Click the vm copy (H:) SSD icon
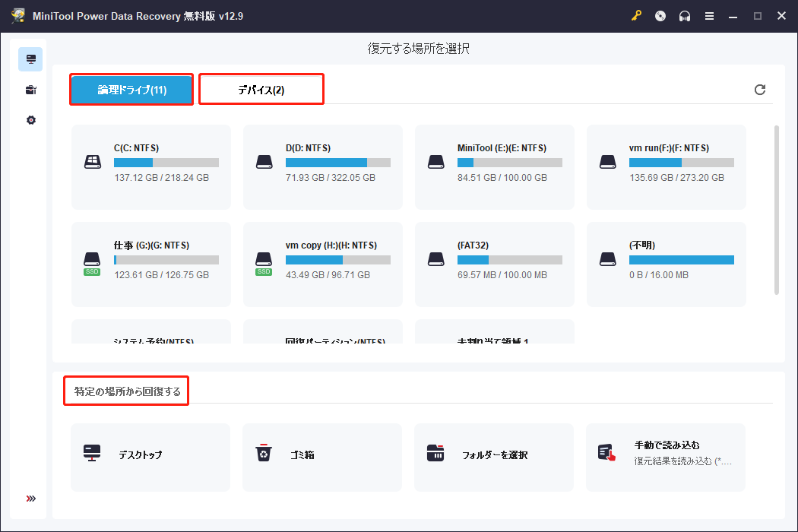This screenshot has height=532, width=798. pos(264,263)
